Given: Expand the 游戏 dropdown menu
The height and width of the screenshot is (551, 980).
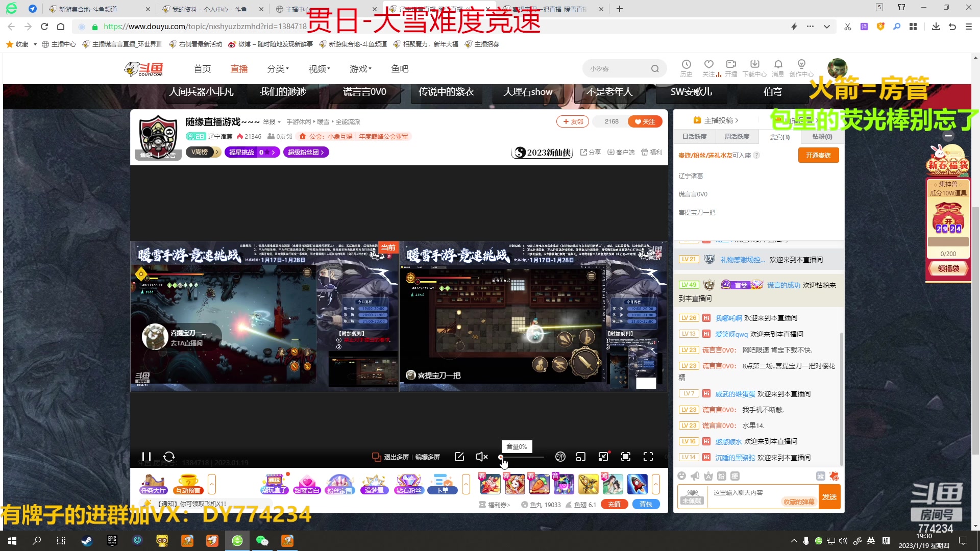Looking at the screenshot, I should click(360, 69).
